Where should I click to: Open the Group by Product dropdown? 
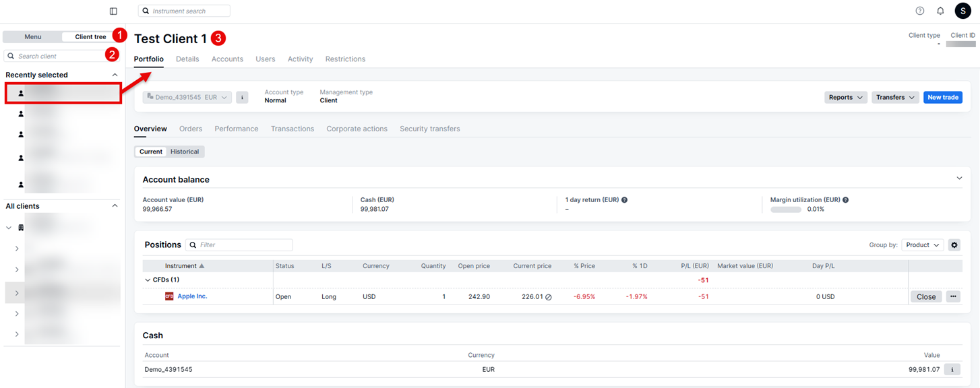point(922,245)
